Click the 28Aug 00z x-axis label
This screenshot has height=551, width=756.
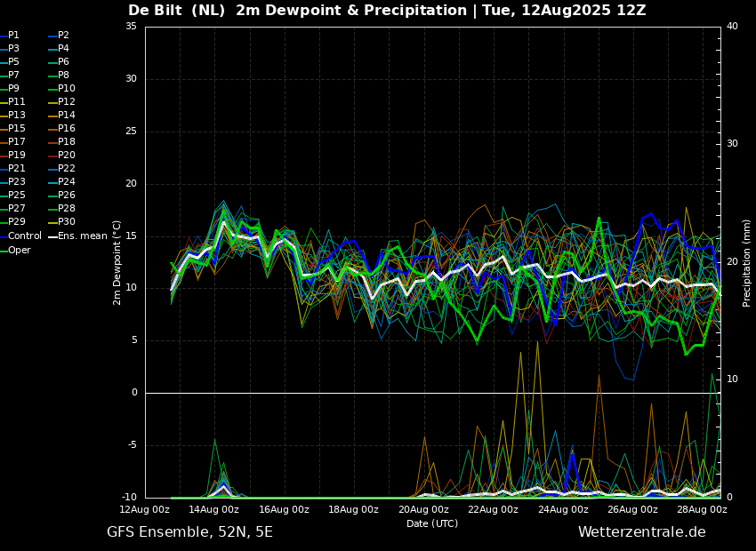coord(702,510)
